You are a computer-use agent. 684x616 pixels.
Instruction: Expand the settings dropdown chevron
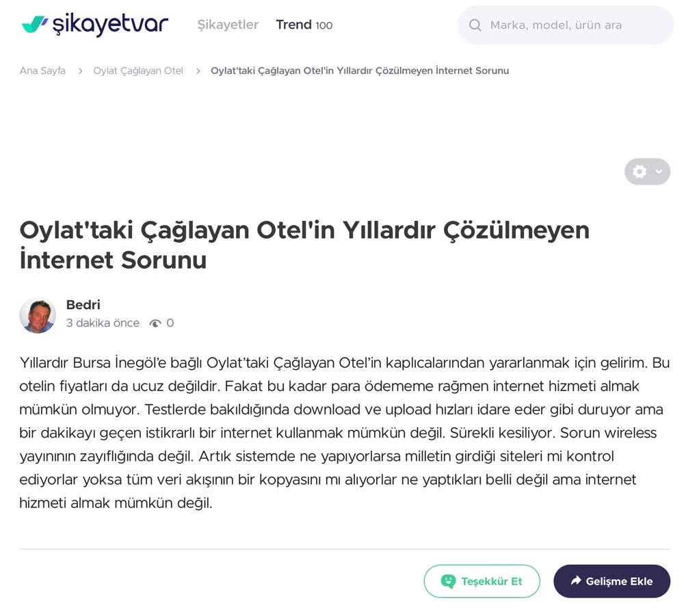click(659, 172)
